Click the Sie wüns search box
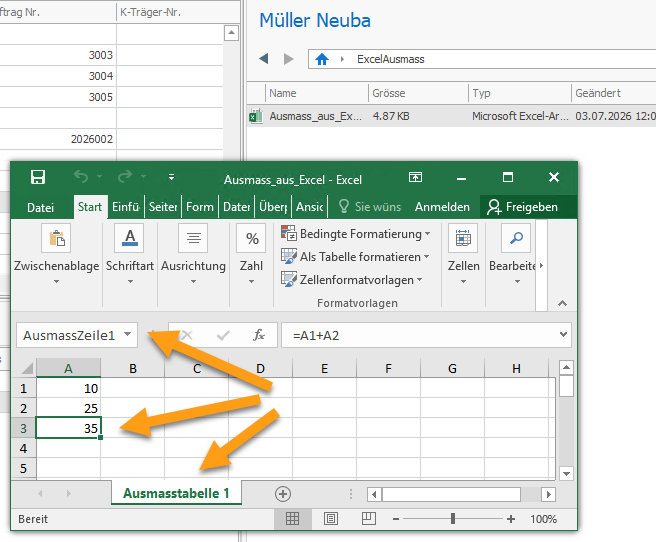This screenshot has width=656, height=542. pos(370,207)
